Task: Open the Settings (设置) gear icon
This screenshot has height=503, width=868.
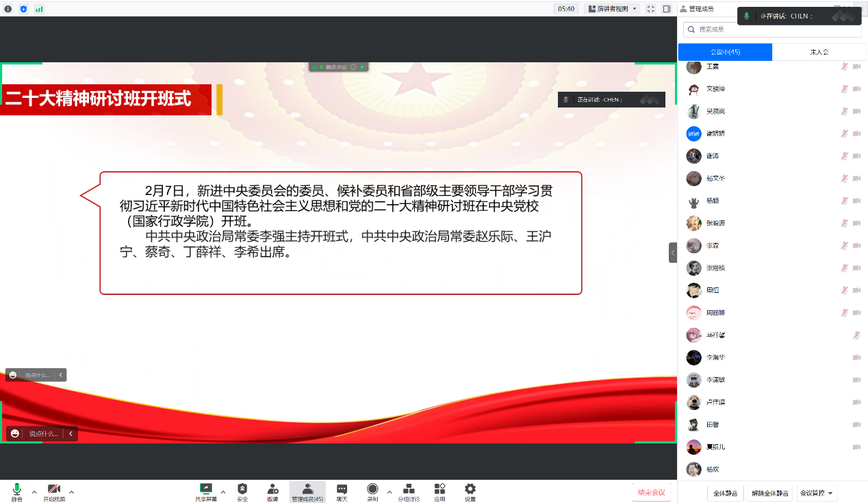Action: [470, 489]
